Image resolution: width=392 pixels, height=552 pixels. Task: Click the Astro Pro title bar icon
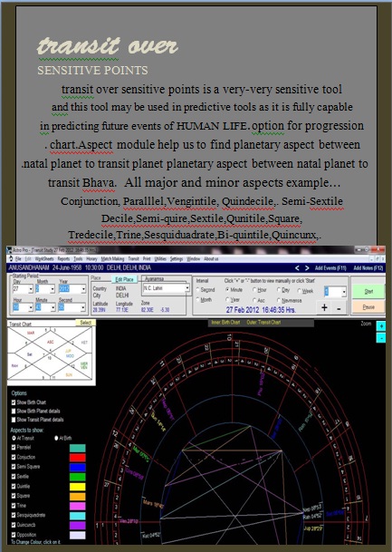9,250
